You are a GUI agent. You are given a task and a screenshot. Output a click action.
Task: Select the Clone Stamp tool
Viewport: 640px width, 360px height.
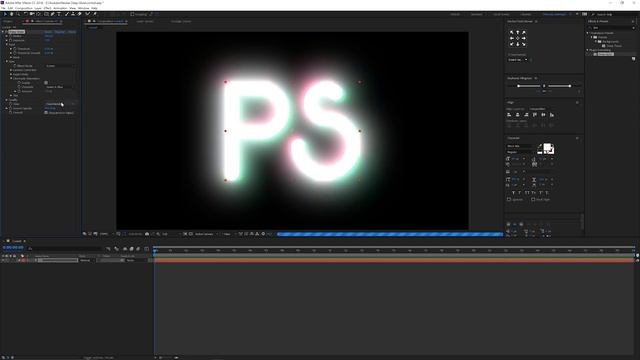(73, 14)
